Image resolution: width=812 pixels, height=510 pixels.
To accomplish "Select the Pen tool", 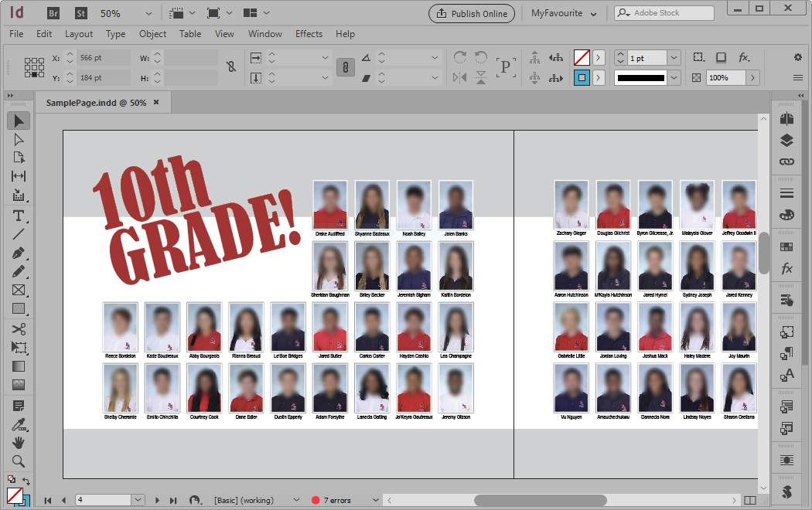I will tap(19, 253).
